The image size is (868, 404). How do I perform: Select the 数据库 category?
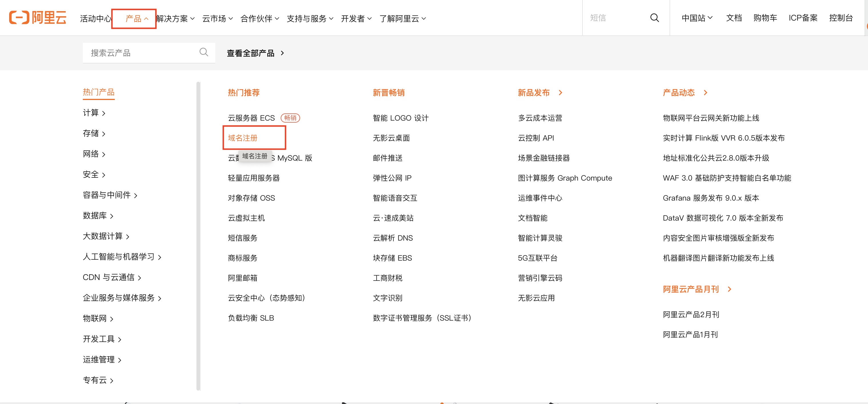tap(98, 215)
